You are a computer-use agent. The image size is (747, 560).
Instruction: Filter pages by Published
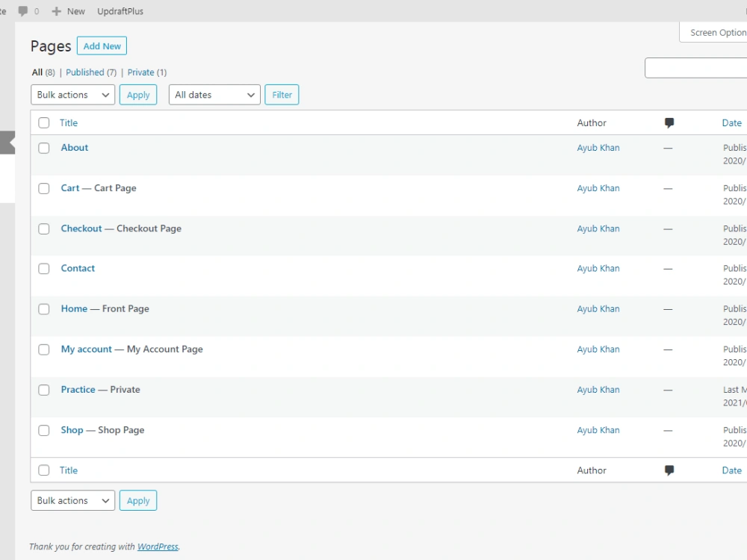(85, 72)
